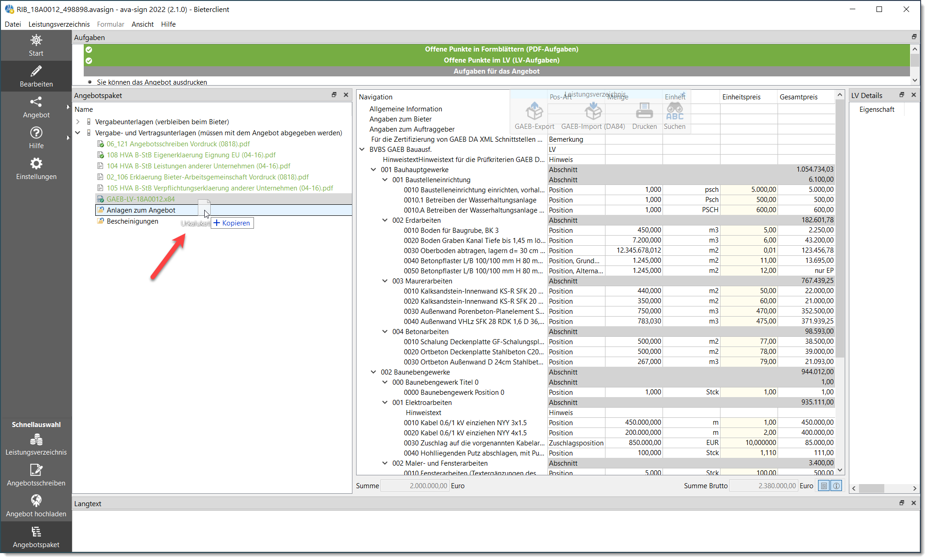928x560 pixels.
Task: Open 06_121 Angebotsschreiben Vordruck PDF
Action: click(178, 144)
